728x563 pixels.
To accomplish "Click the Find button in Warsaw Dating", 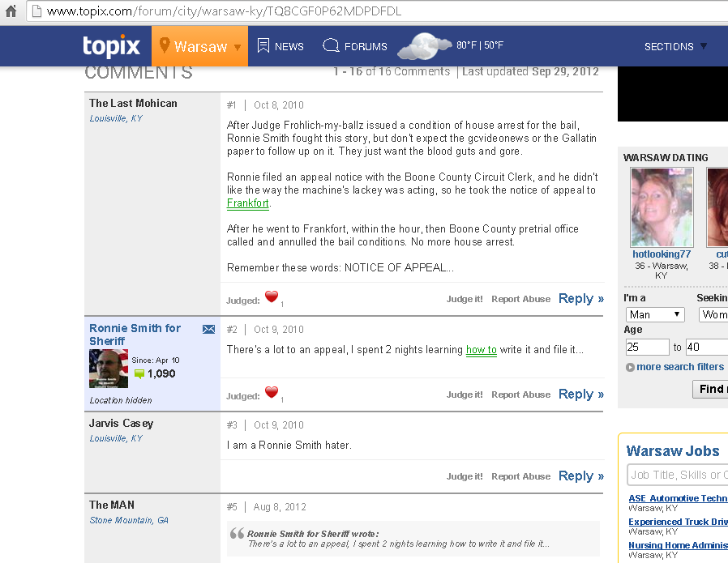I will 711,389.
